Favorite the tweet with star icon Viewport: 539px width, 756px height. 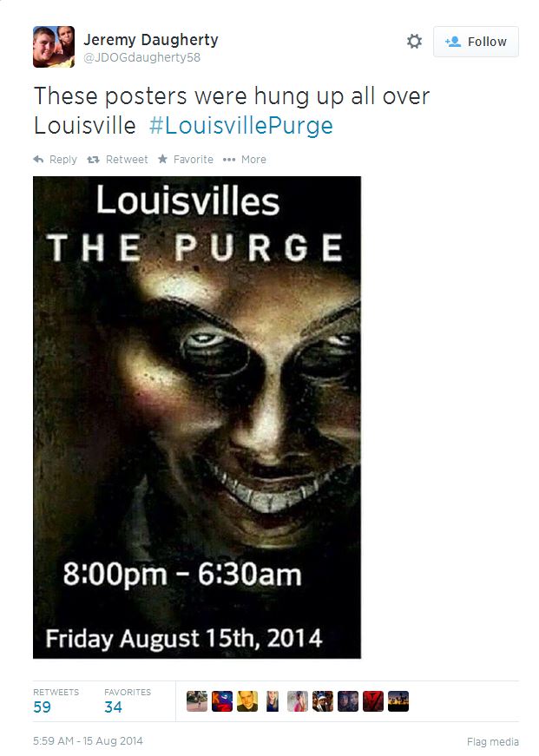186,159
